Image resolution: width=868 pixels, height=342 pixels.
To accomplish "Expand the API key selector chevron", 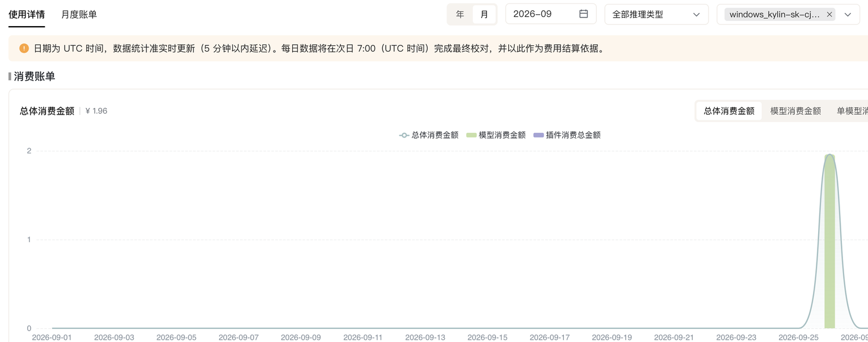I will [848, 15].
